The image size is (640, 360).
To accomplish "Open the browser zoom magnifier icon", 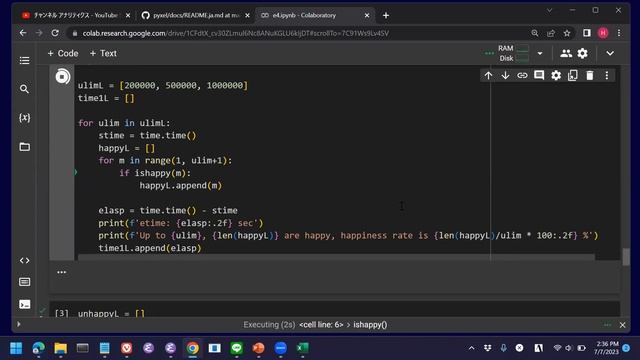I will pyautogui.click(x=535, y=33).
